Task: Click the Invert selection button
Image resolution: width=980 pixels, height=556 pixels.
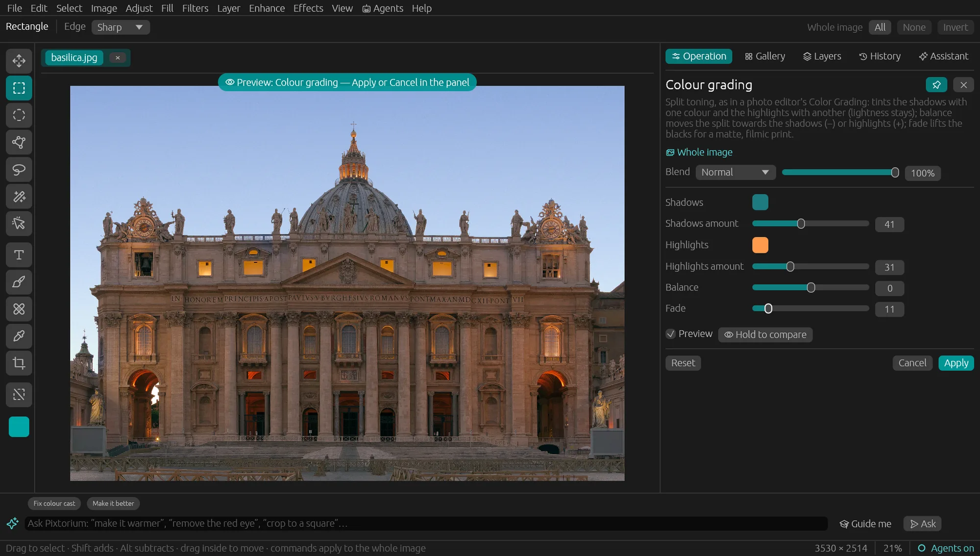Action: (955, 27)
